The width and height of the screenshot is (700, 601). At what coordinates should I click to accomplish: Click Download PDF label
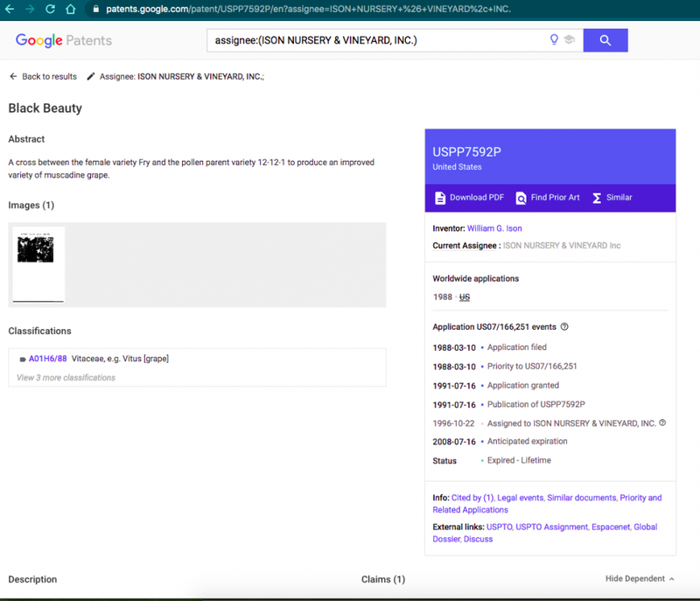click(x=477, y=197)
